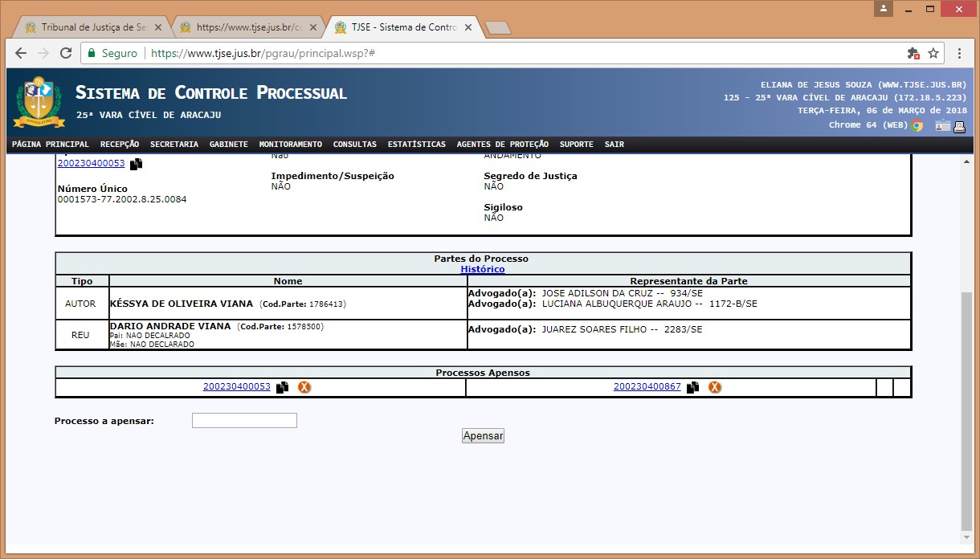980x559 pixels.
Task: Bookmark this page with the star icon
Action: [933, 53]
